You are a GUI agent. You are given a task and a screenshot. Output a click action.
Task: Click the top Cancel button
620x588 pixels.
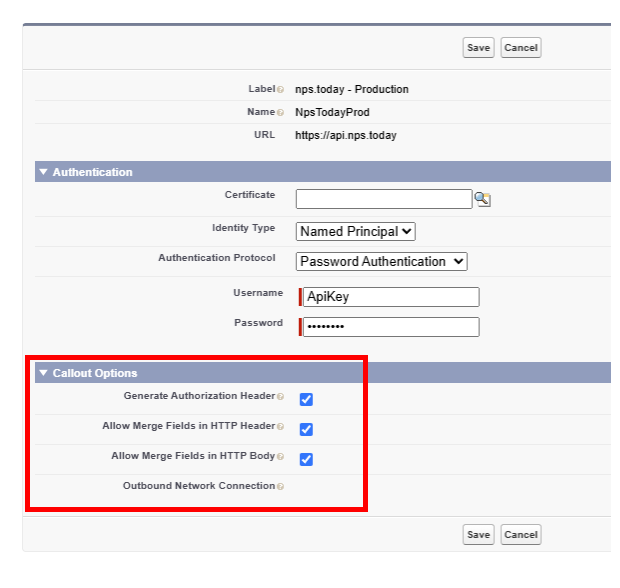point(520,48)
